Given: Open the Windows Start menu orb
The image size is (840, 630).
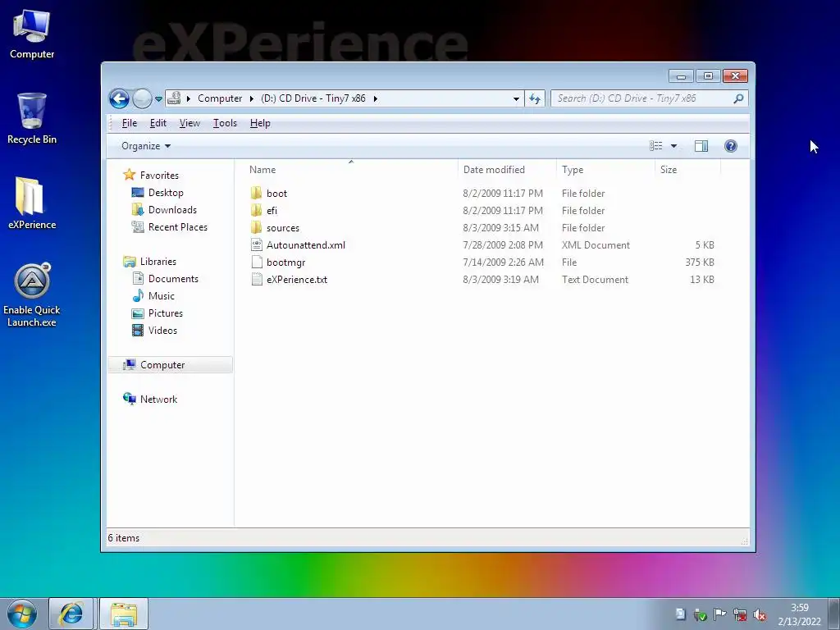Looking at the screenshot, I should tap(22, 614).
